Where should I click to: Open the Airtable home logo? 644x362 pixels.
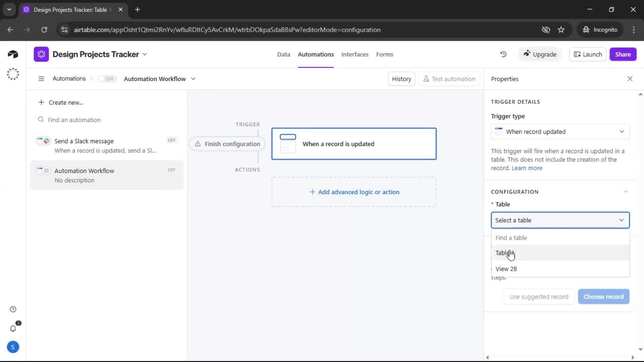[x=13, y=54]
